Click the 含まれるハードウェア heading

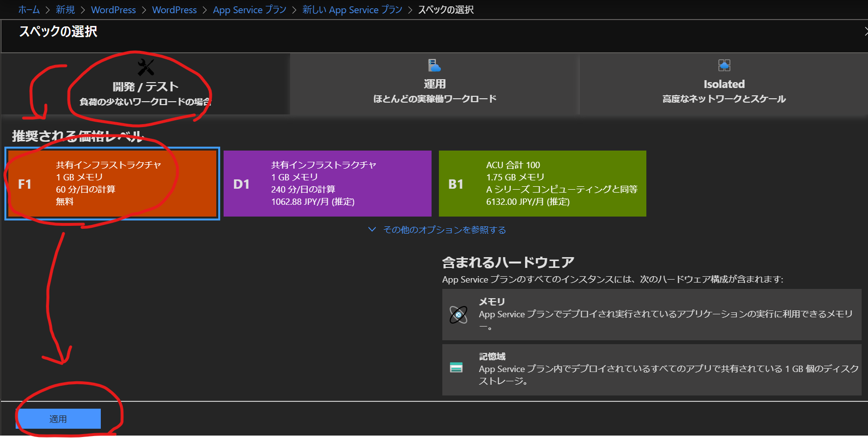[x=508, y=263]
